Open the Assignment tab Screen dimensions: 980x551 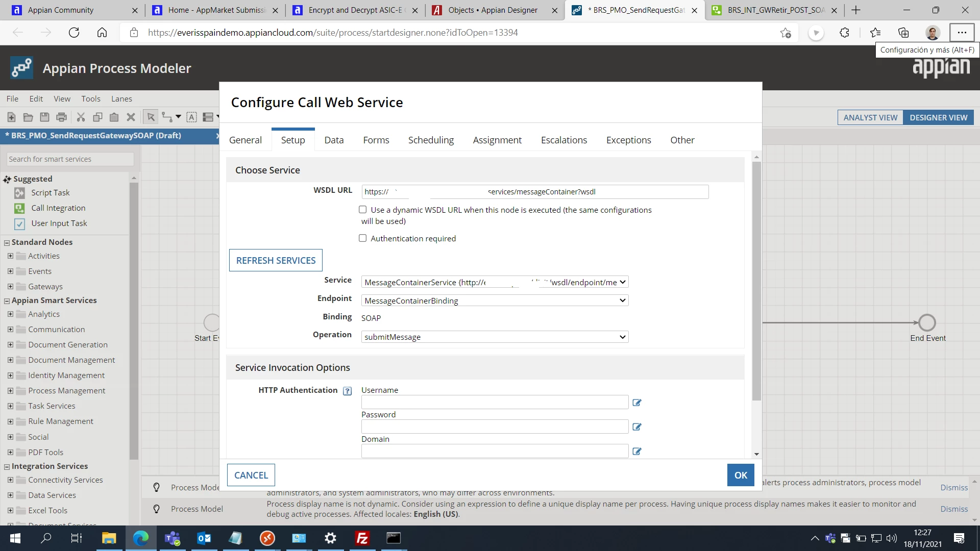pyautogui.click(x=497, y=140)
